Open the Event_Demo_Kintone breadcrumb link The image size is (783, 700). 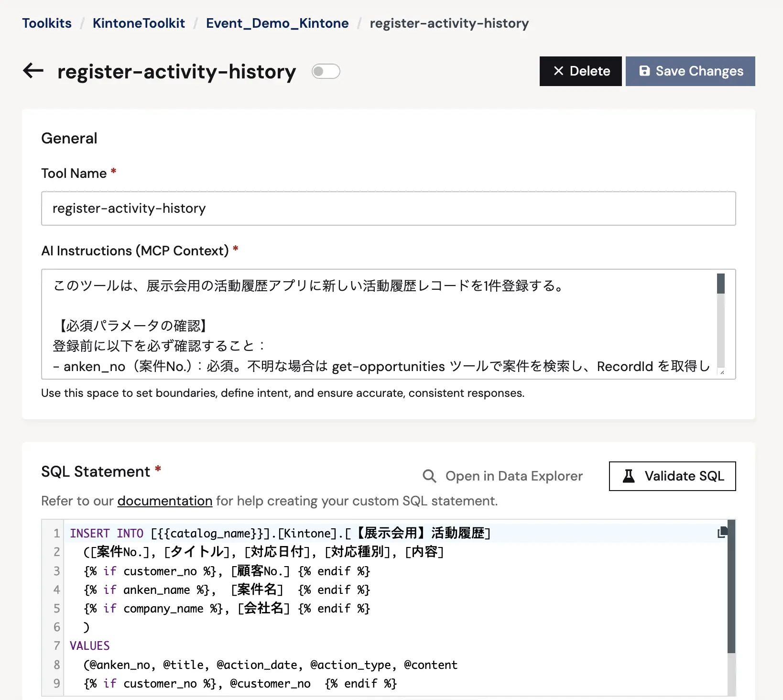(277, 23)
